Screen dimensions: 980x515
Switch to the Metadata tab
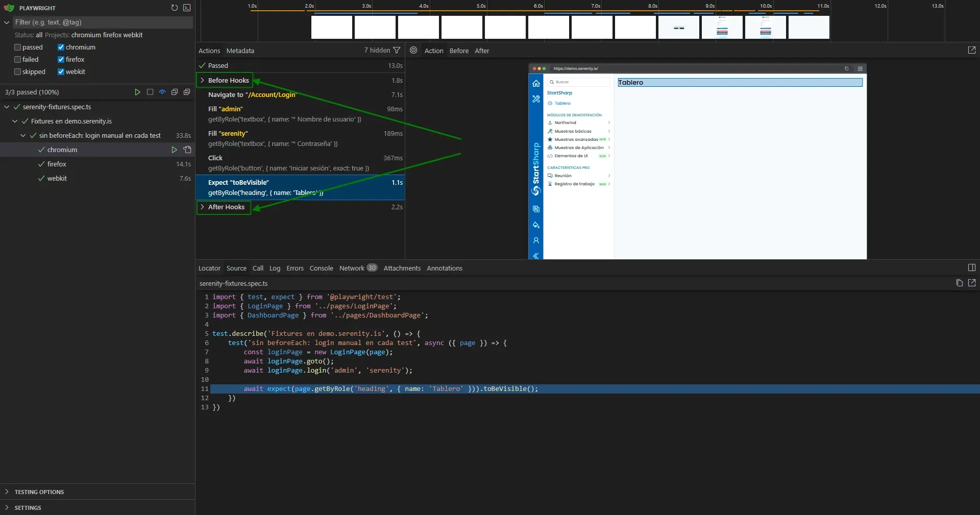click(240, 51)
